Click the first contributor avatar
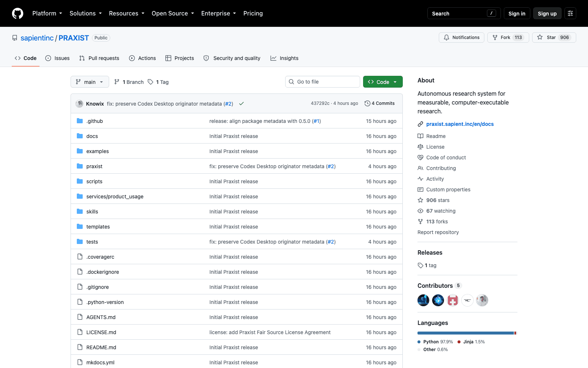 (x=423, y=300)
